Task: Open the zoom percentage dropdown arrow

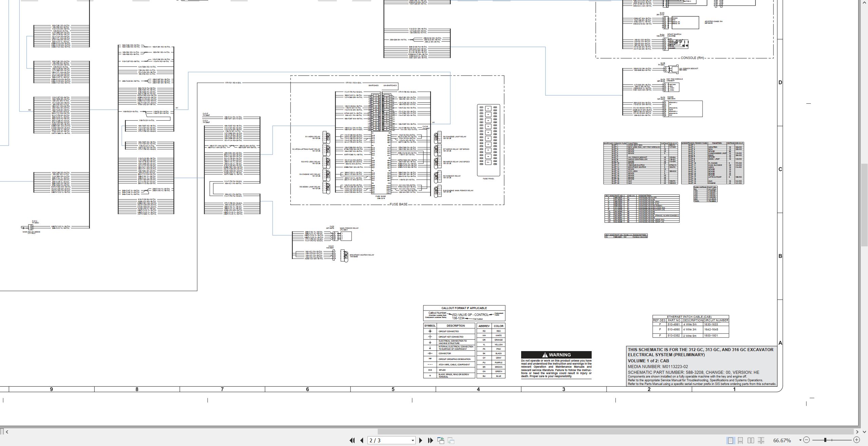Action: pyautogui.click(x=800, y=440)
